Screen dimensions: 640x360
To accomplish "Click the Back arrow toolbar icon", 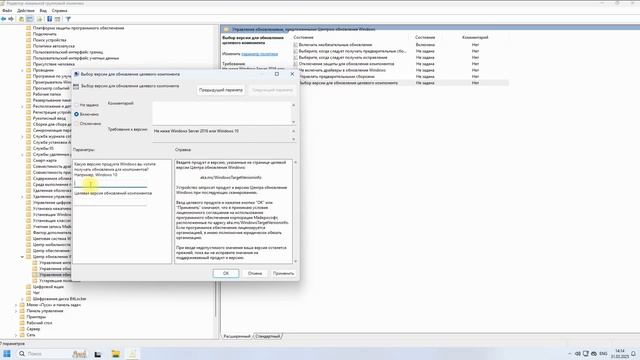I will pyautogui.click(x=4, y=19).
